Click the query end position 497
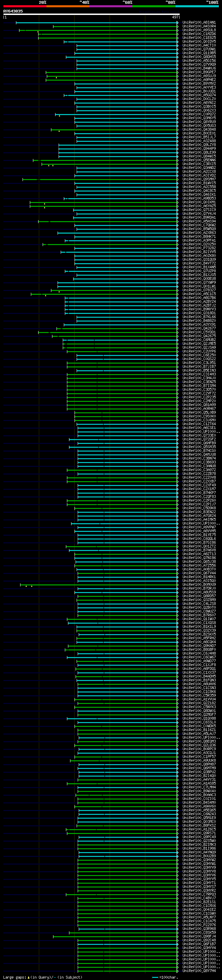Image resolution: width=222 pixels, height=980 pixels. pyautogui.click(x=175, y=17)
